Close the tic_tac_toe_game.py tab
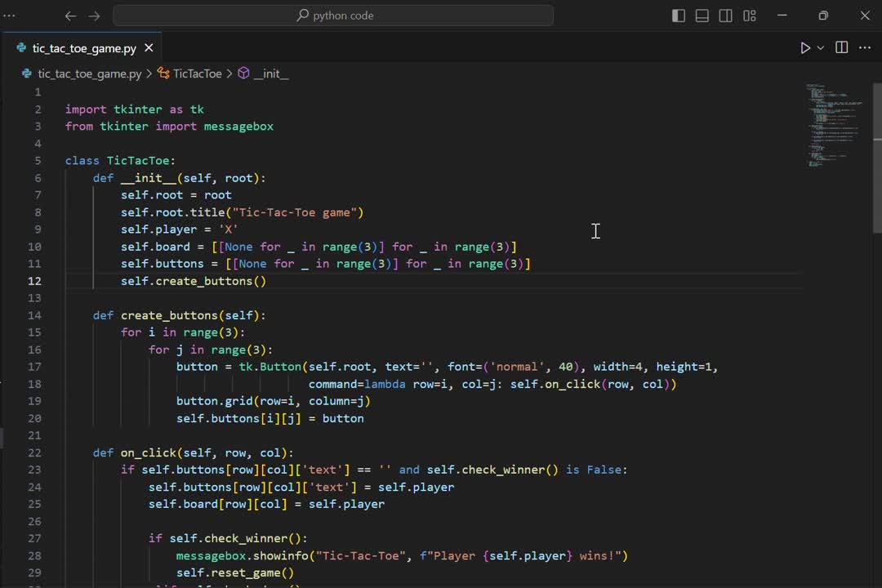 pyautogui.click(x=149, y=48)
